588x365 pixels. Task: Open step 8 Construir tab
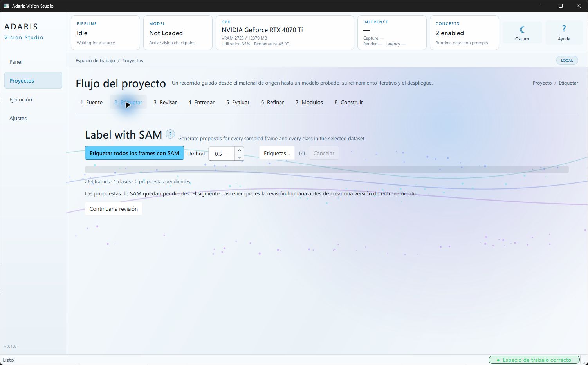tap(349, 102)
